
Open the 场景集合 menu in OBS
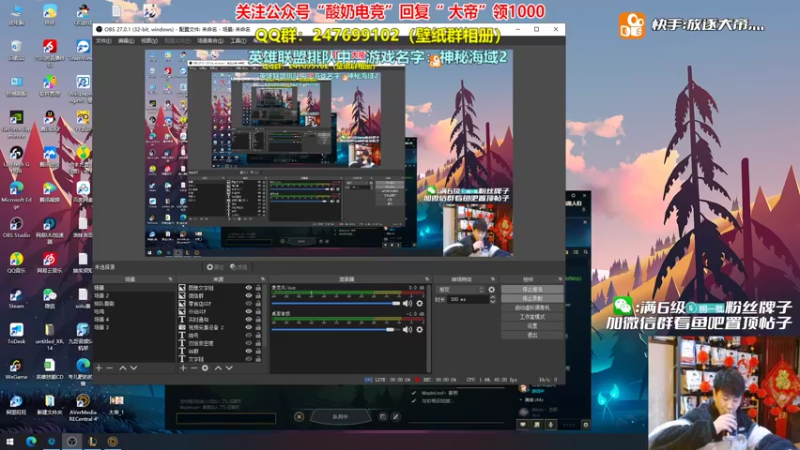tap(210, 41)
